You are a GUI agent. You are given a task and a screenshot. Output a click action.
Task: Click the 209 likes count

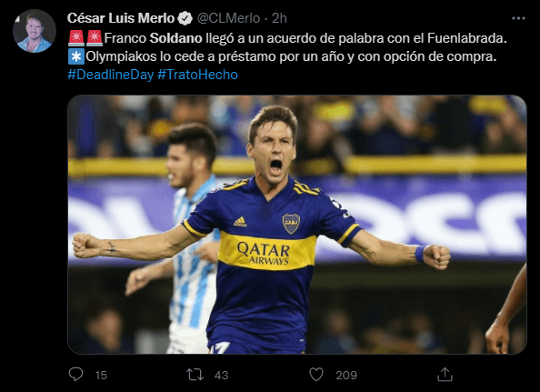(346, 375)
